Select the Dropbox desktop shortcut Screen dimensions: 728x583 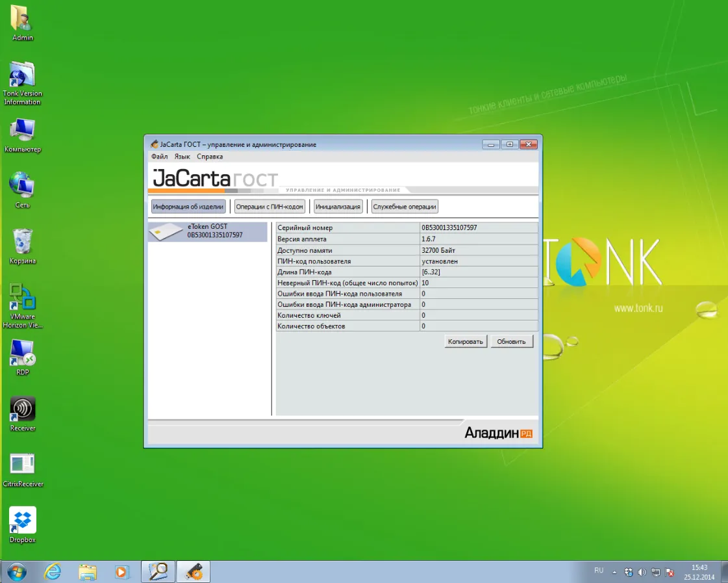pos(22,525)
